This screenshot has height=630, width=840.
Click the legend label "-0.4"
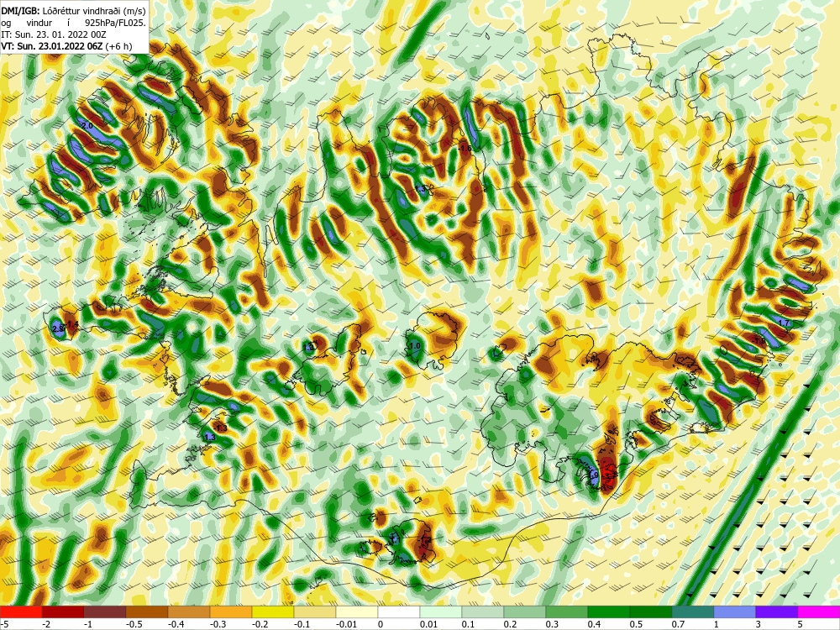point(176,624)
